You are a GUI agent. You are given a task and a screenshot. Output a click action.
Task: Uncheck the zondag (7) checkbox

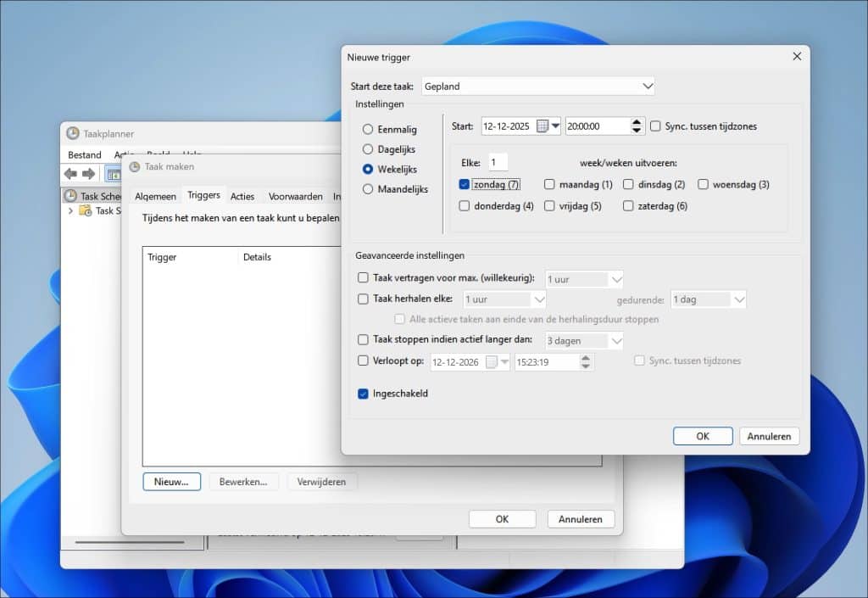tap(464, 184)
